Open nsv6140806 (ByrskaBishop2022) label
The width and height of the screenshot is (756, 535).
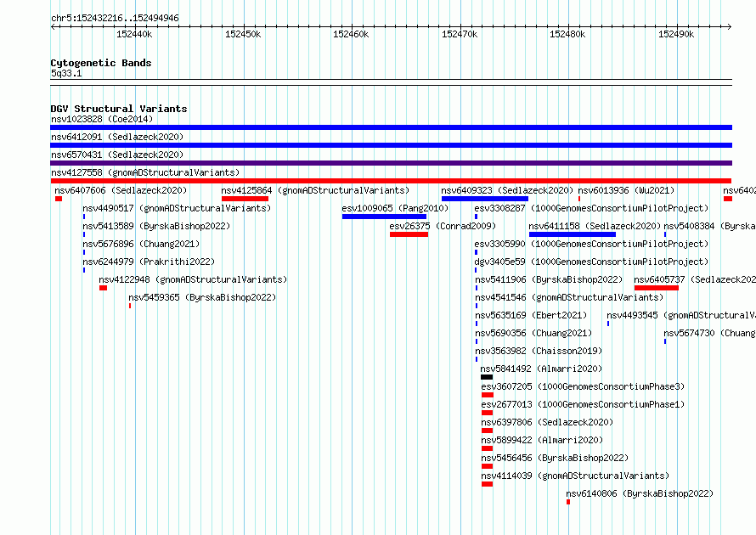(640, 493)
